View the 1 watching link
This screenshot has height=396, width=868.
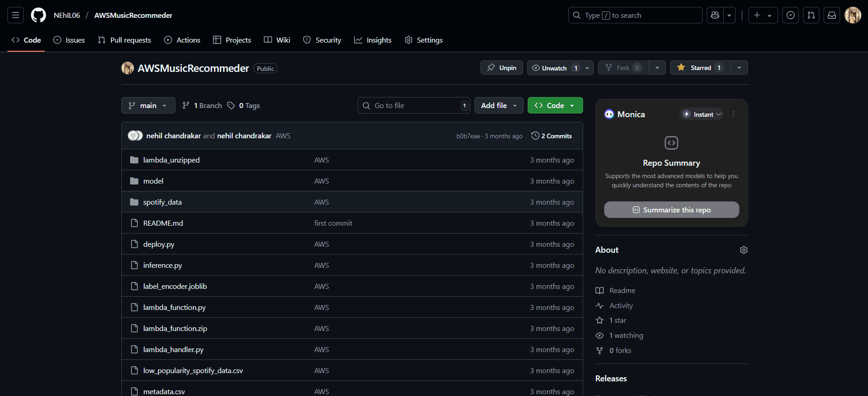(x=619, y=336)
